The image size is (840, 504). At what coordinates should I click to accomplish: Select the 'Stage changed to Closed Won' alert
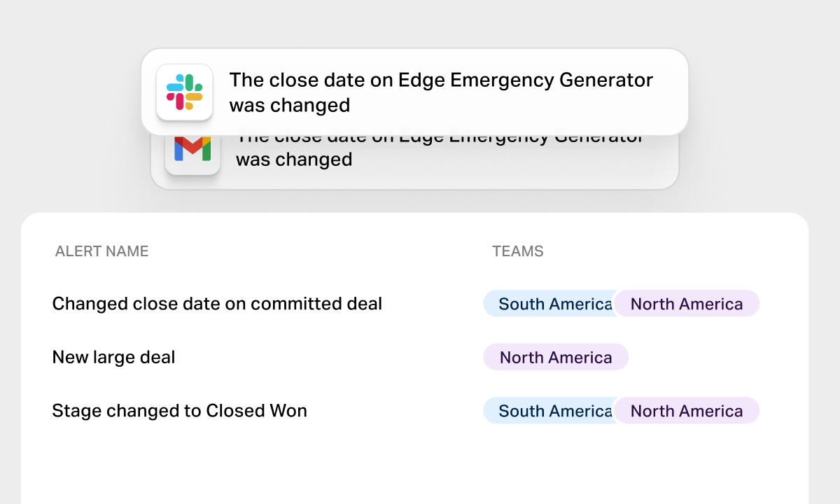(179, 411)
